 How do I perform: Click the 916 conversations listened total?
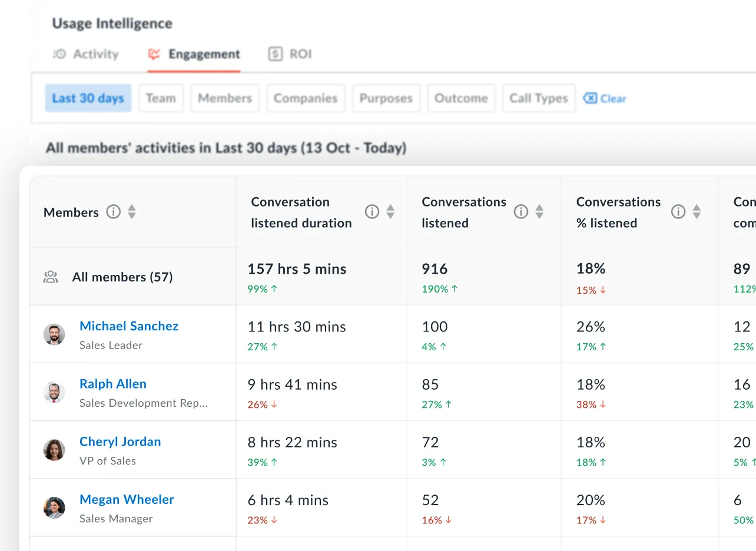coord(435,269)
